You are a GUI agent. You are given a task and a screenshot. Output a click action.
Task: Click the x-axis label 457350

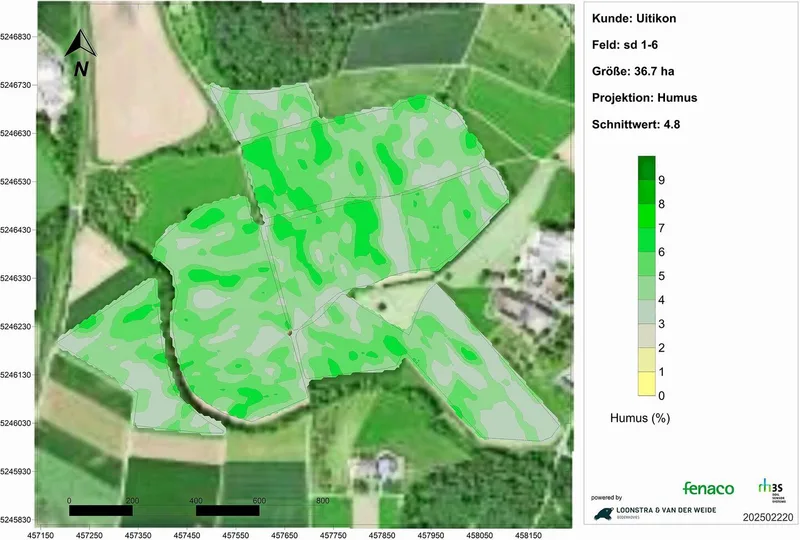[x=138, y=535]
